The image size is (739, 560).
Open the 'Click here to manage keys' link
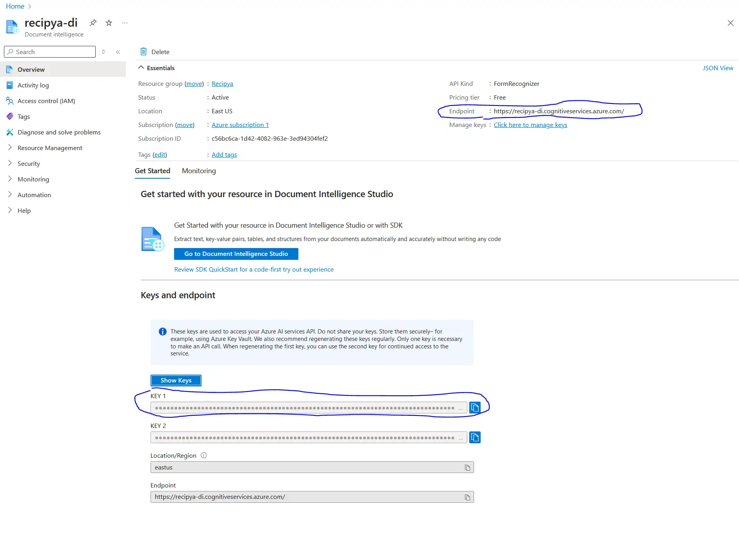click(x=530, y=125)
